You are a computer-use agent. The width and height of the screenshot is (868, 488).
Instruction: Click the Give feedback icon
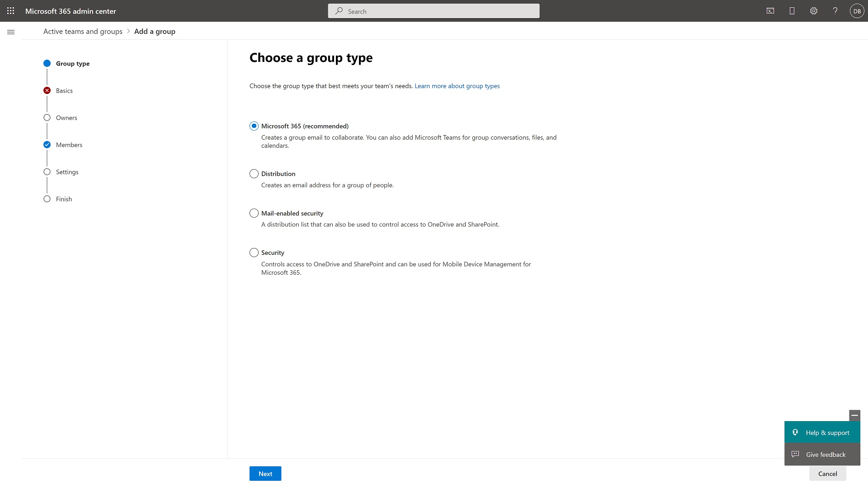[x=795, y=454]
